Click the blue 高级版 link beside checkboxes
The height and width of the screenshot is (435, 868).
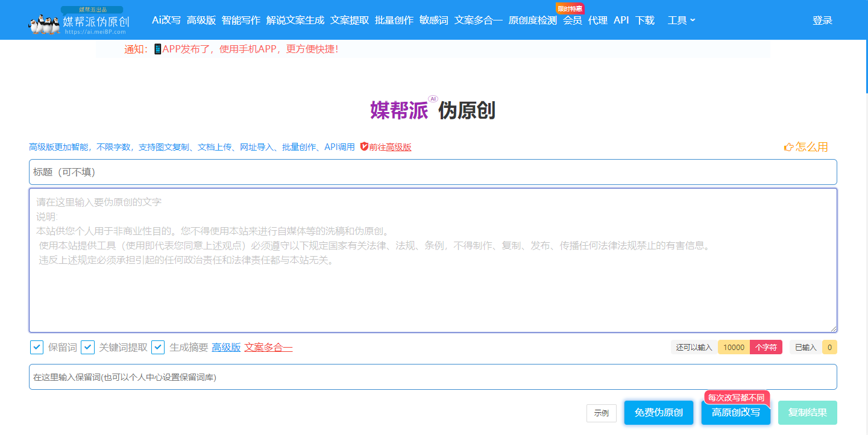coord(227,347)
